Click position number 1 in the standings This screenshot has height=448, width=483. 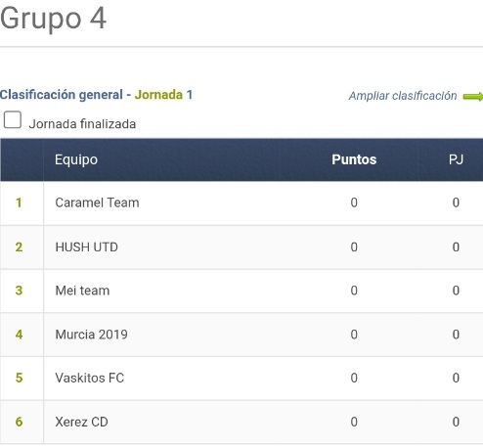pyautogui.click(x=19, y=202)
